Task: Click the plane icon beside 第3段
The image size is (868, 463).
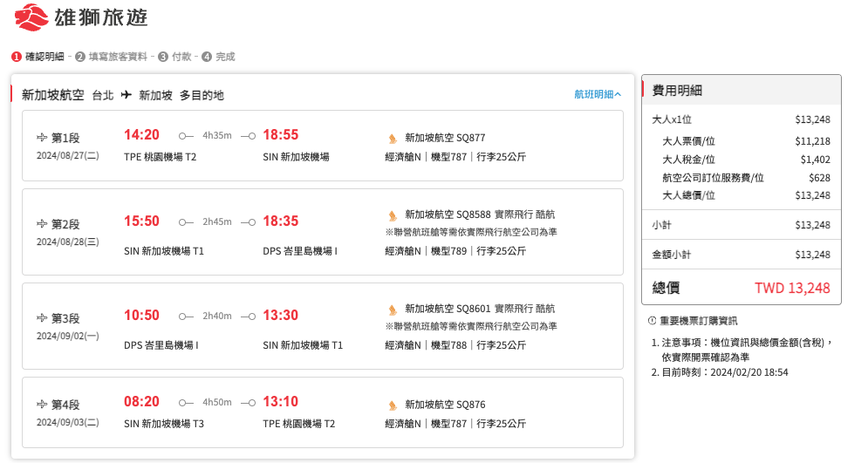Action: [x=42, y=317]
